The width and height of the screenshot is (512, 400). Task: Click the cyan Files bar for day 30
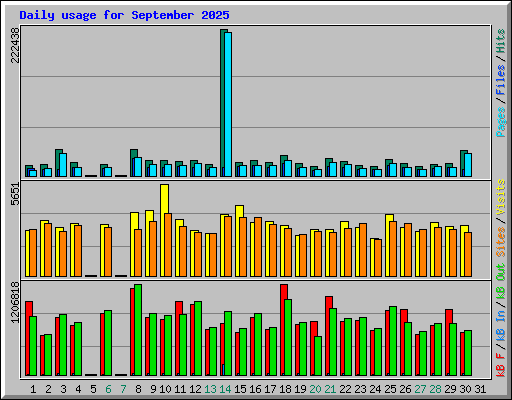coord(468,165)
